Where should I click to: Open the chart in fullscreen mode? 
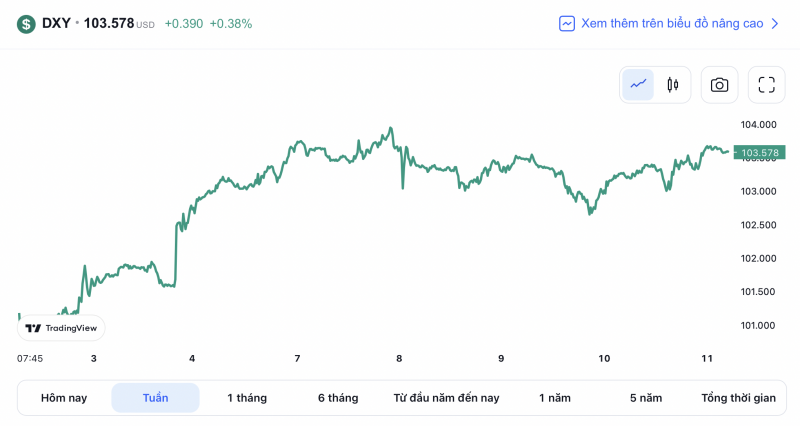[766, 85]
